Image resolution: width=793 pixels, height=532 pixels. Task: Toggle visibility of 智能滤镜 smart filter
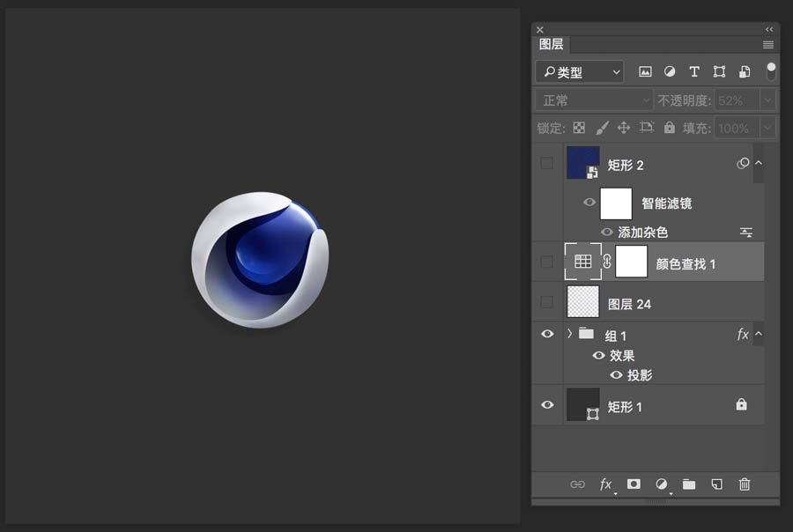coord(589,203)
